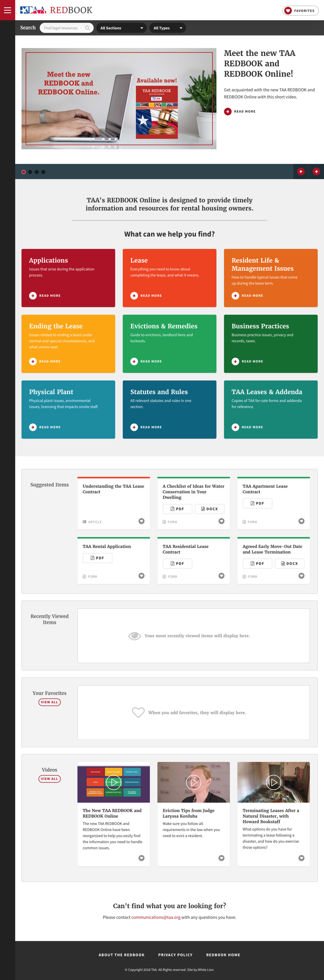The width and height of the screenshot is (324, 980).
Task: Download PDF for TAA Residential Lease Contract
Action: tap(177, 564)
